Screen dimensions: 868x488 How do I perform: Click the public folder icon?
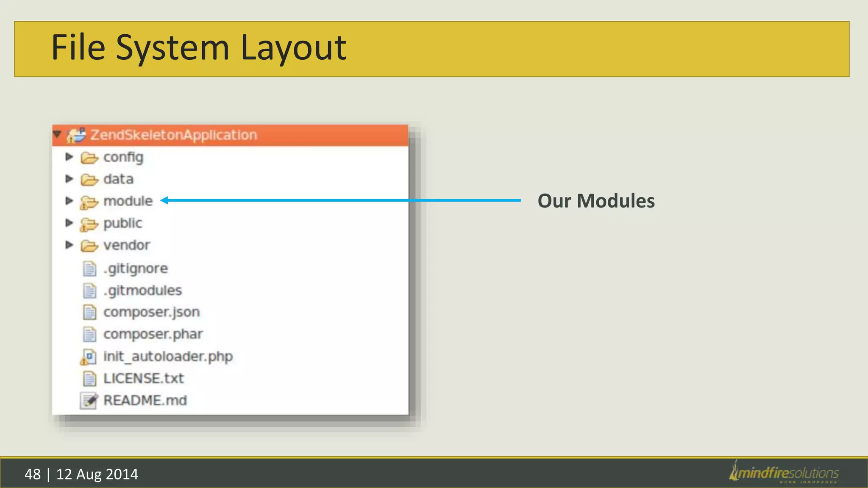point(89,225)
